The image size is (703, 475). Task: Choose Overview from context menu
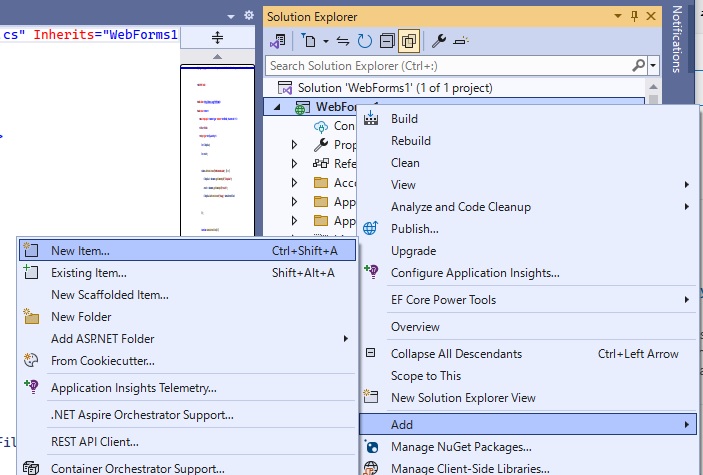click(x=415, y=327)
